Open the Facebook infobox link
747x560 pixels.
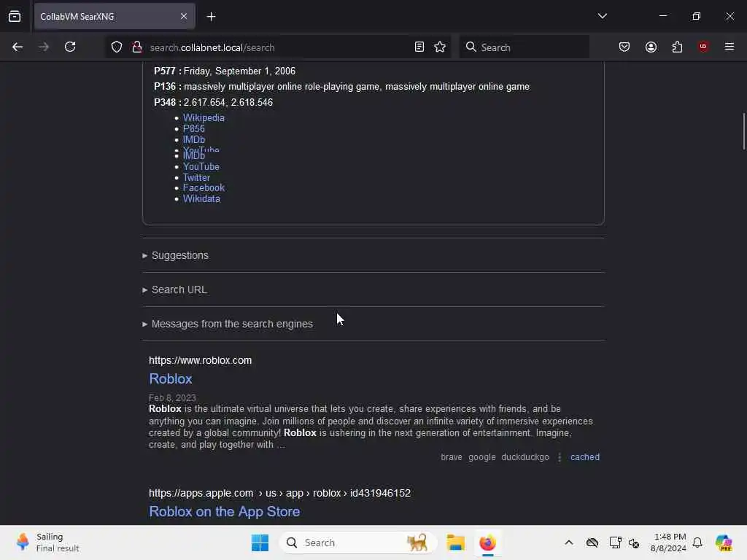pyautogui.click(x=204, y=187)
